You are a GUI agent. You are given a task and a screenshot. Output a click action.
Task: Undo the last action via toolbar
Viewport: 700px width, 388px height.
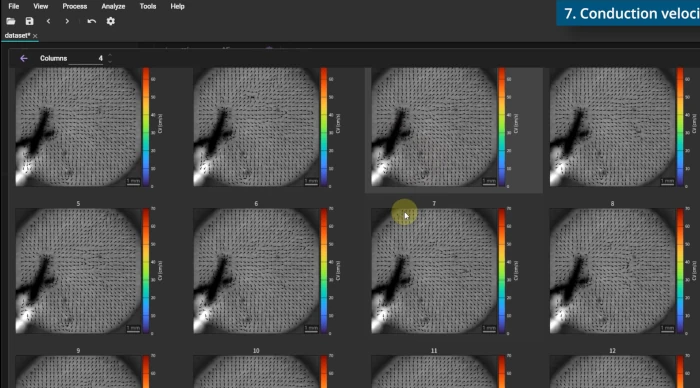[x=92, y=21]
